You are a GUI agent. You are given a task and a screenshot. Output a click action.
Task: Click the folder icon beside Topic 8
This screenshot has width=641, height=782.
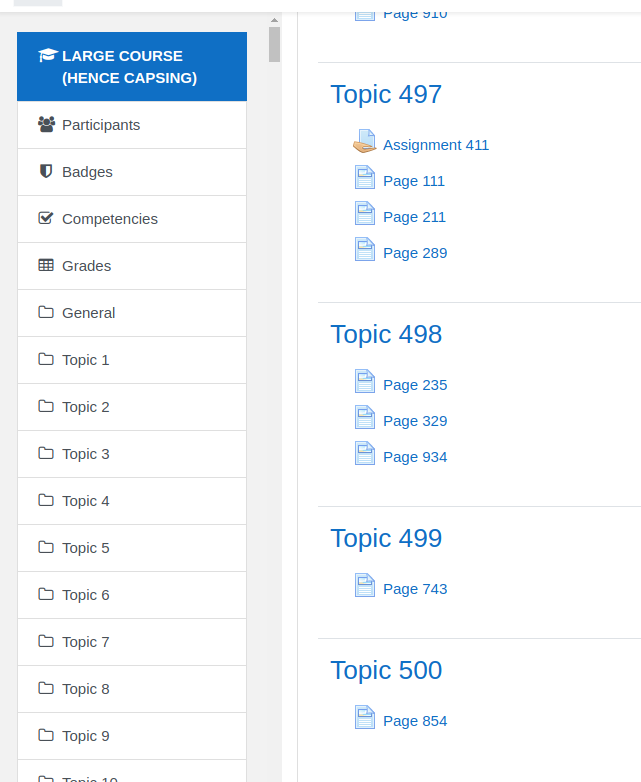coord(46,688)
